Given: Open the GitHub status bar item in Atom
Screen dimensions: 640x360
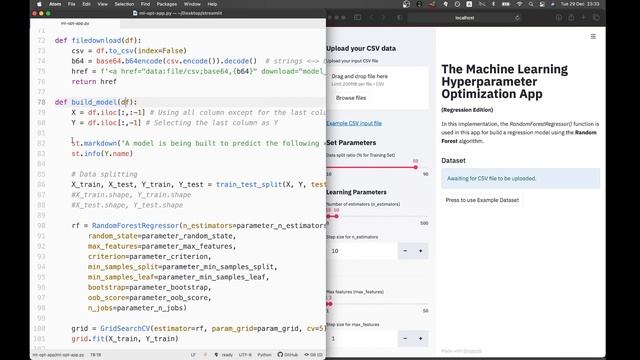Looking at the screenshot, I should pyautogui.click(x=288, y=355).
